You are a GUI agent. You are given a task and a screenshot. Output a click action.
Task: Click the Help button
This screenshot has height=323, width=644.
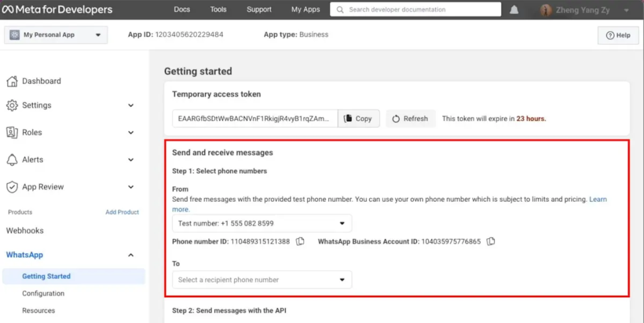pos(618,35)
